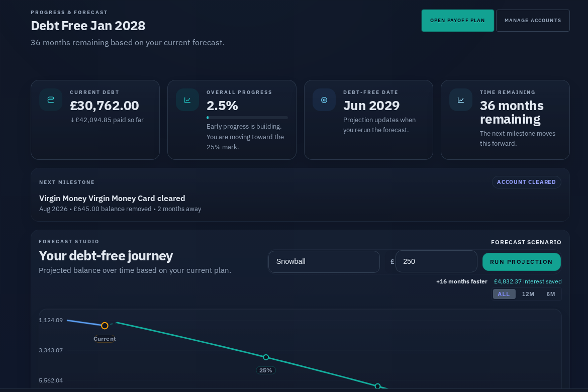
Task: Click the orange Current chart marker
Action: click(x=105, y=326)
